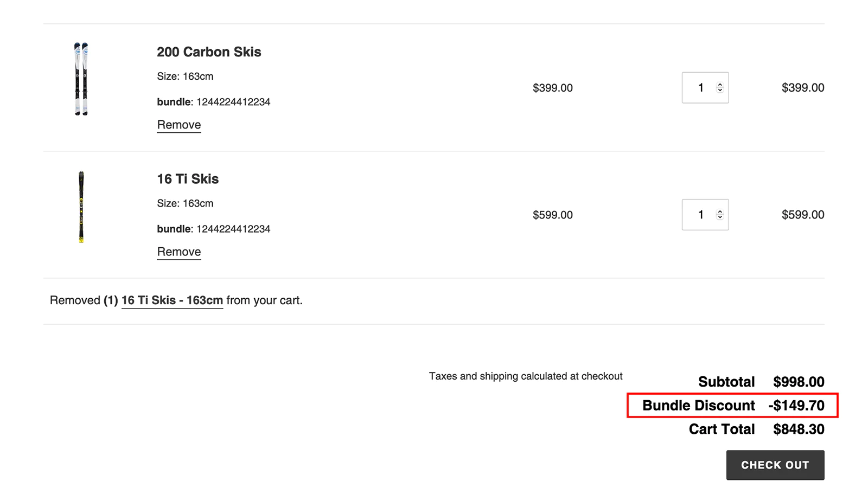Click the 16 Ti Skis quantity field

pos(701,214)
